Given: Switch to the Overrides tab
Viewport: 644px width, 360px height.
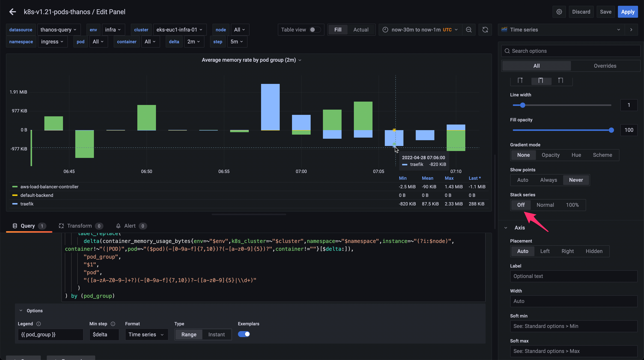Looking at the screenshot, I should (x=605, y=66).
